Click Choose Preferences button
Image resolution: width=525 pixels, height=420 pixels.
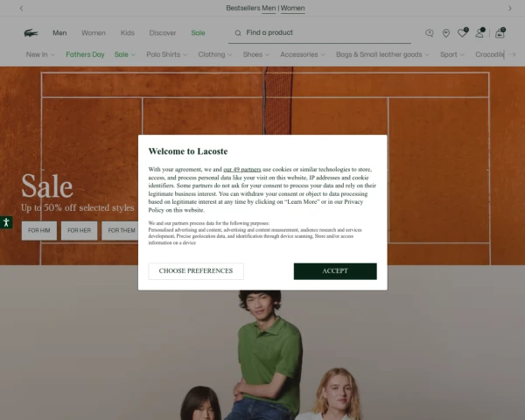point(196,271)
